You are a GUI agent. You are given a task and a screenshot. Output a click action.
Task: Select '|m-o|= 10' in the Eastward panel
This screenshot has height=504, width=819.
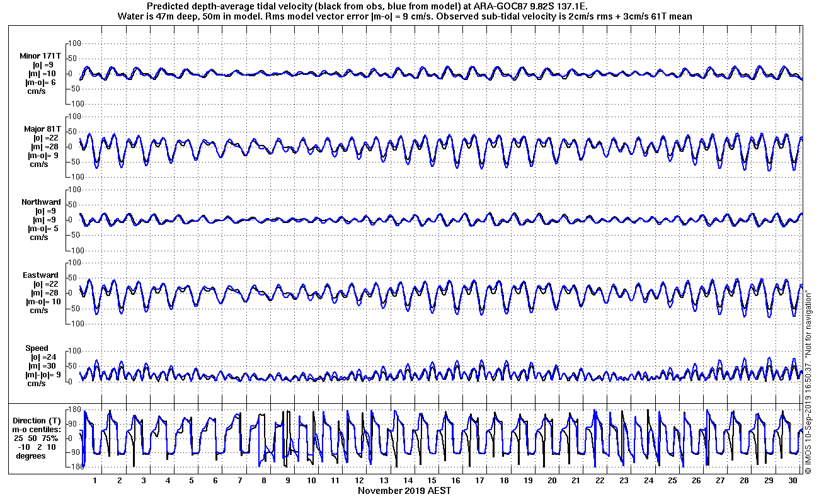[x=44, y=302]
